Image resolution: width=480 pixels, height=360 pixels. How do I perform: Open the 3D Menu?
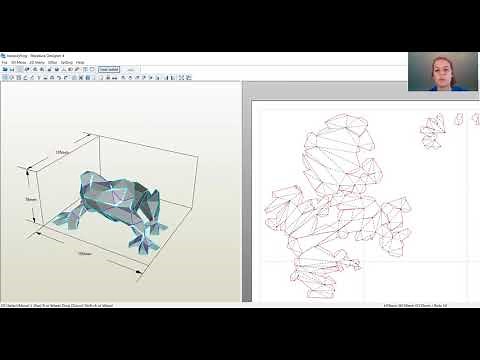pyautogui.click(x=18, y=62)
